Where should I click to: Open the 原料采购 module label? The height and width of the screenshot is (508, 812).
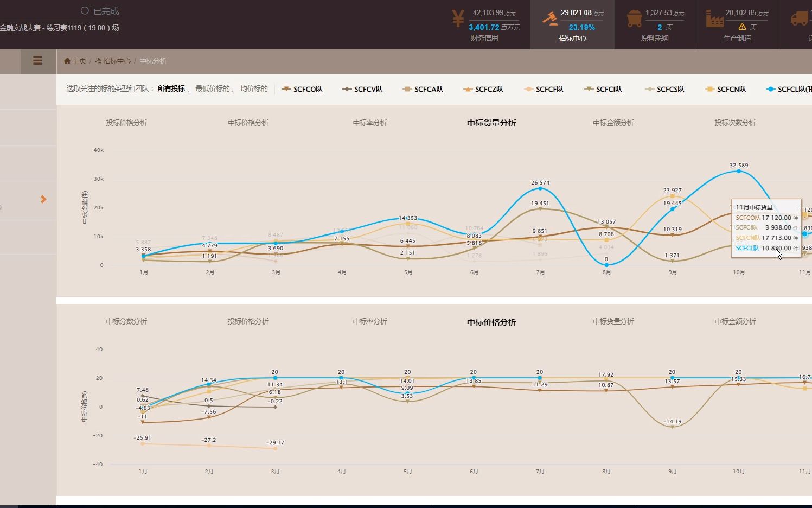pyautogui.click(x=655, y=38)
